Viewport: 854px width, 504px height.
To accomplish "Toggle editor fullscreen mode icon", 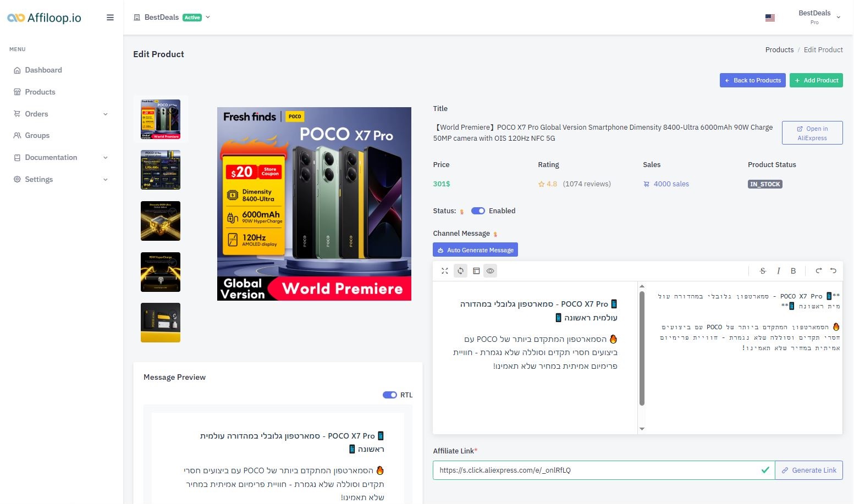I will pos(445,271).
